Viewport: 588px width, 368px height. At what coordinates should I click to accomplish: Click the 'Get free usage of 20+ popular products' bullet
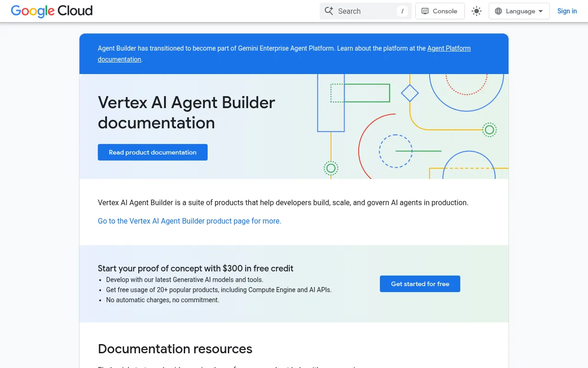219,290
